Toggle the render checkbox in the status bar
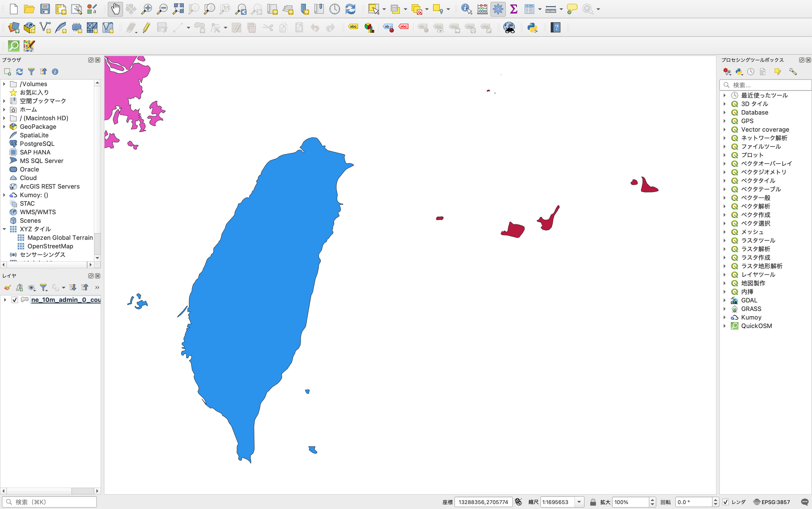Viewport: 812px width, 509px height. 725,502
